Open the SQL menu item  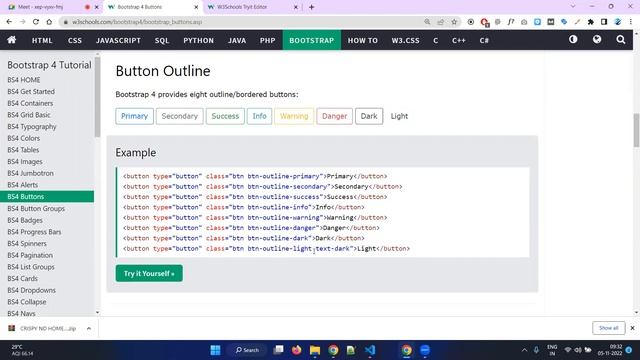coord(162,40)
